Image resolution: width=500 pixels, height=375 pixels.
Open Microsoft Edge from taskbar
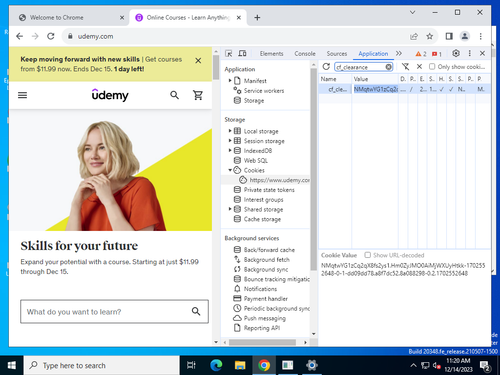[x=216, y=365]
